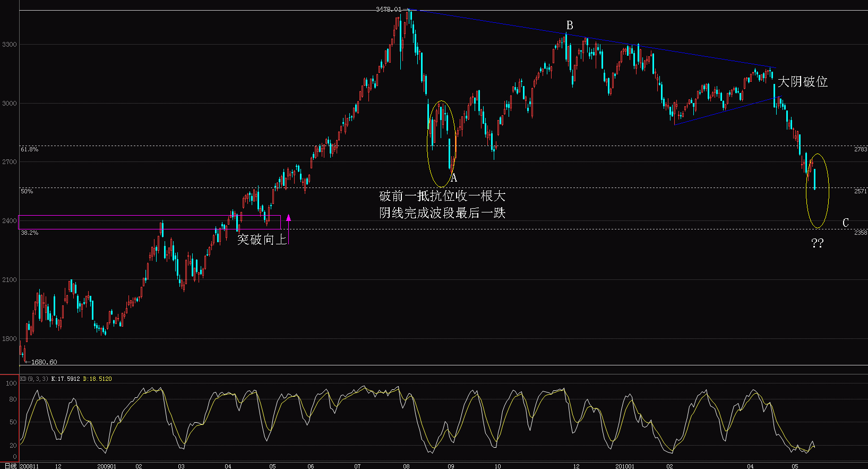Click the 200901 date label

pos(107,466)
